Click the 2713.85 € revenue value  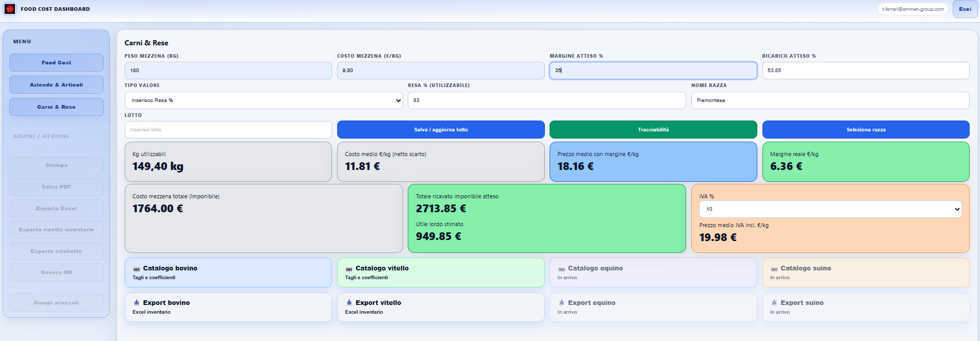coord(441,209)
